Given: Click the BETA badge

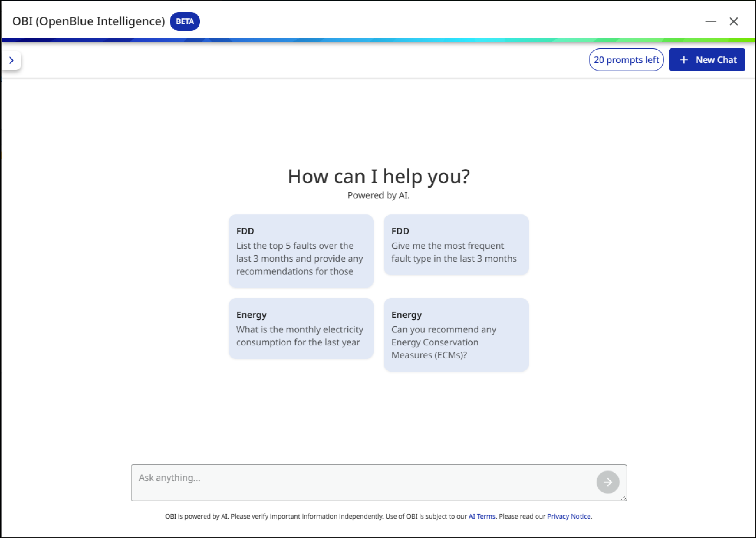Looking at the screenshot, I should tap(185, 21).
